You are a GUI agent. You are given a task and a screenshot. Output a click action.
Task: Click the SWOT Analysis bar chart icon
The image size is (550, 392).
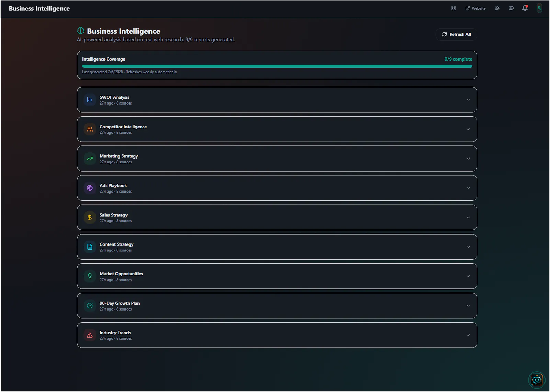click(x=90, y=100)
